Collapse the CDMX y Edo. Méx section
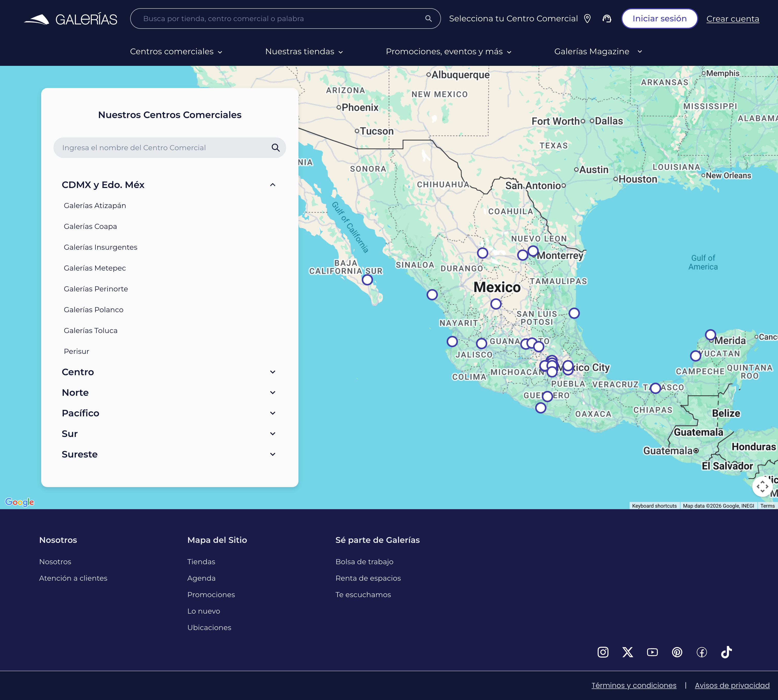The image size is (778, 700). tap(272, 185)
